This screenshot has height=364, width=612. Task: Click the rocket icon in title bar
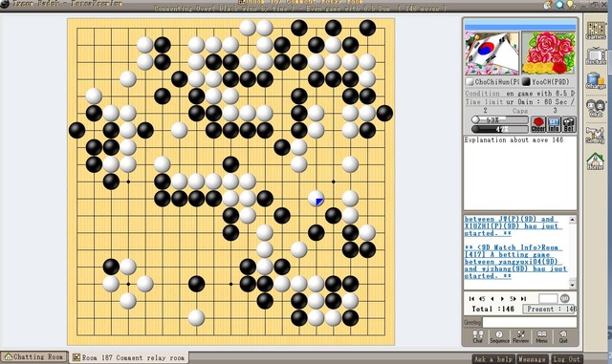[548, 4]
